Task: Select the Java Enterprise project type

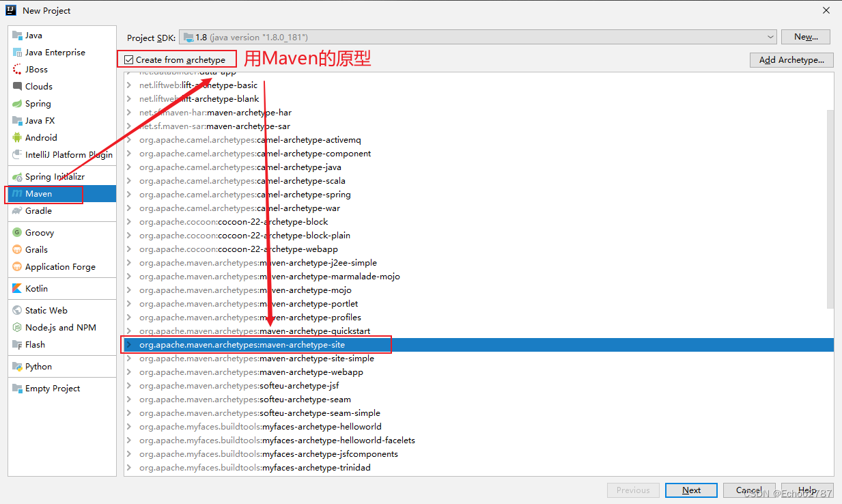Action: tap(62, 53)
